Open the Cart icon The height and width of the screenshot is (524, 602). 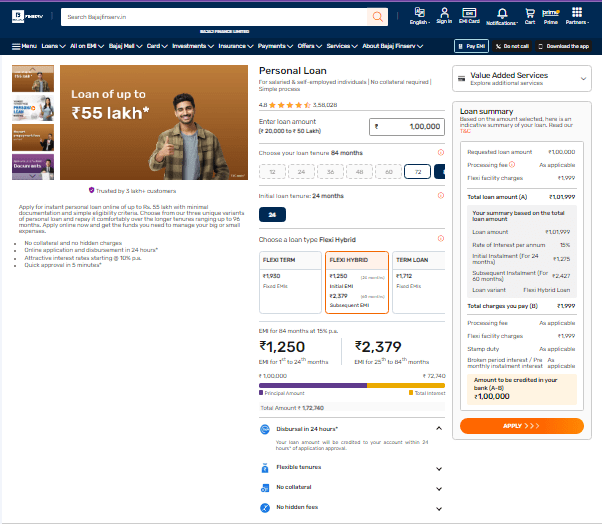pos(530,15)
